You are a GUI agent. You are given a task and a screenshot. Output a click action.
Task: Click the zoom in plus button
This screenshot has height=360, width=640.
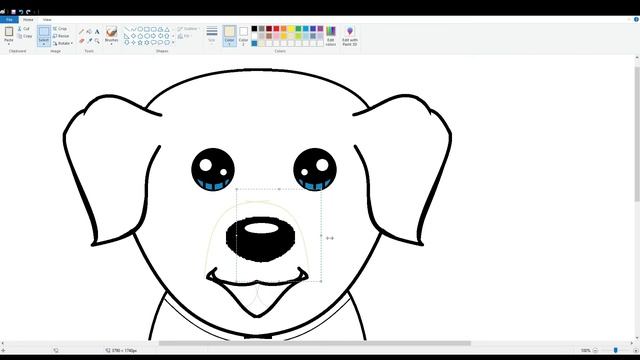point(636,350)
